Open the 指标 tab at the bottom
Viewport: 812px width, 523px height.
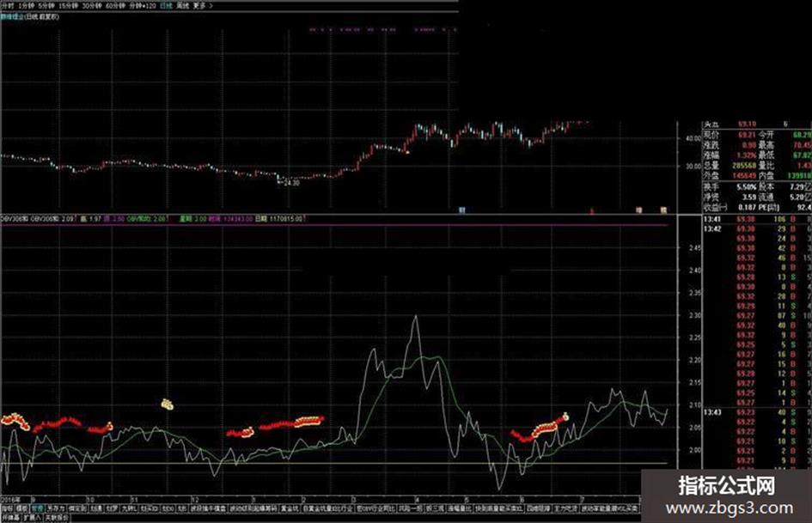tap(7, 508)
